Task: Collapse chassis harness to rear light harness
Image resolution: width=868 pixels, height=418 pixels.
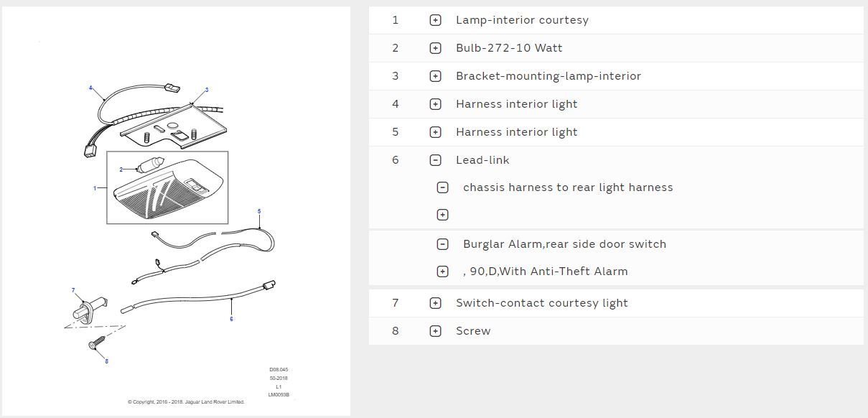Action: click(x=443, y=187)
